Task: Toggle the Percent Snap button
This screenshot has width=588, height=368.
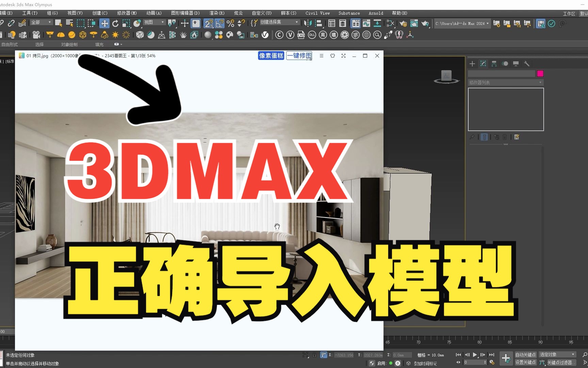Action: point(230,23)
